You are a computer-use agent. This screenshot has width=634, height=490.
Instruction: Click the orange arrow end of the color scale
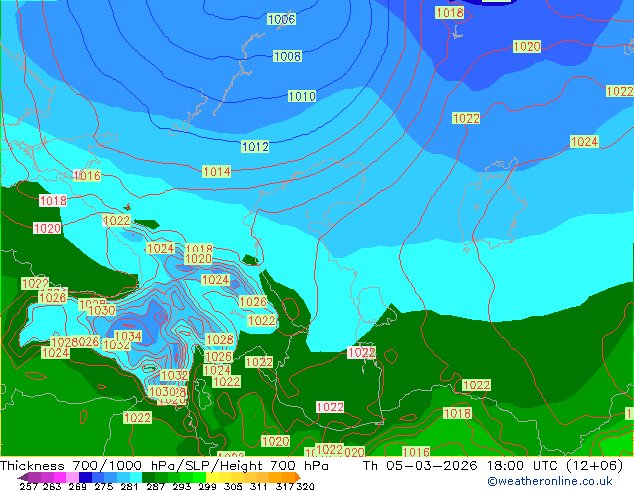(298, 477)
